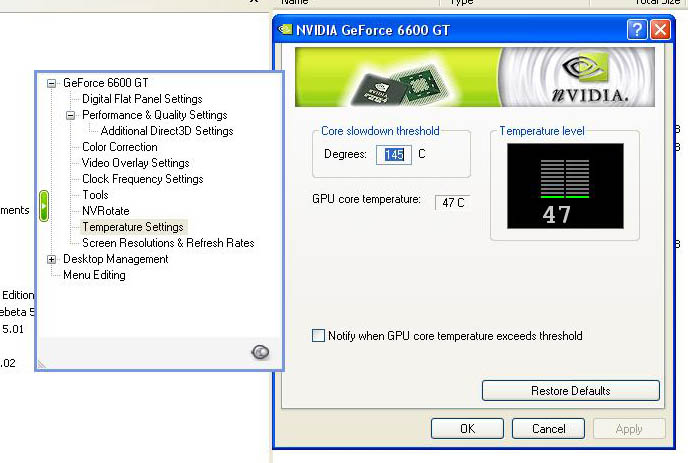The width and height of the screenshot is (688, 463).
Task: Expand the Desktop Management node
Action: (51, 259)
